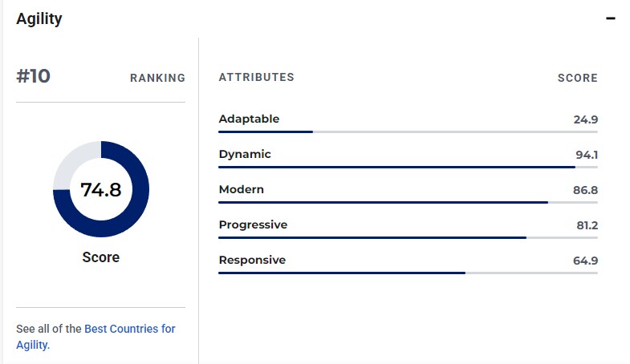This screenshot has width=630, height=364.
Task: Click the ATTRIBUTES column header
Action: coord(256,77)
